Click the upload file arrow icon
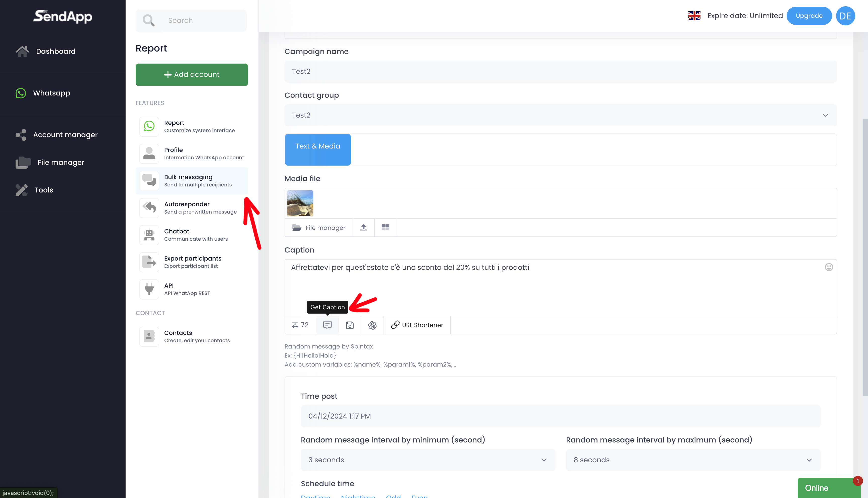The image size is (868, 498). pos(363,227)
